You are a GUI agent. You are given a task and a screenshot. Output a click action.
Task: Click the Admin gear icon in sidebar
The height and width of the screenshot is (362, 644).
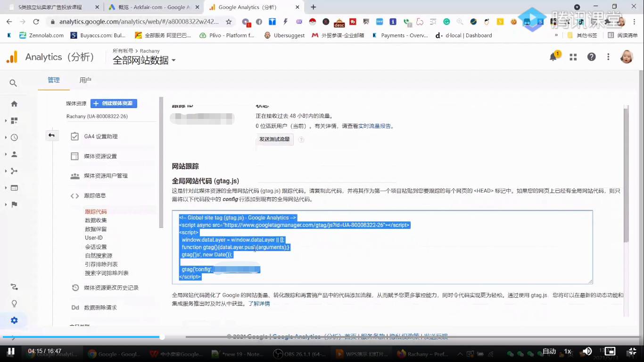point(14,320)
